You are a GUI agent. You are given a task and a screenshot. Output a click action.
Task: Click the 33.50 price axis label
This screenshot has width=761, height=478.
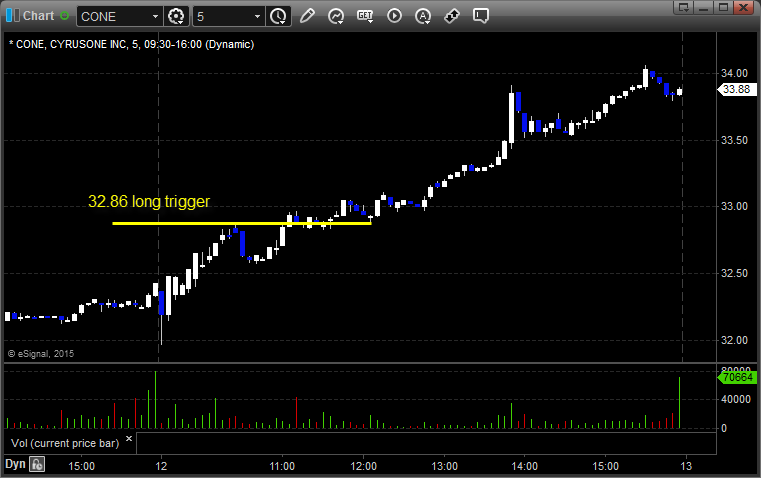[x=734, y=140]
